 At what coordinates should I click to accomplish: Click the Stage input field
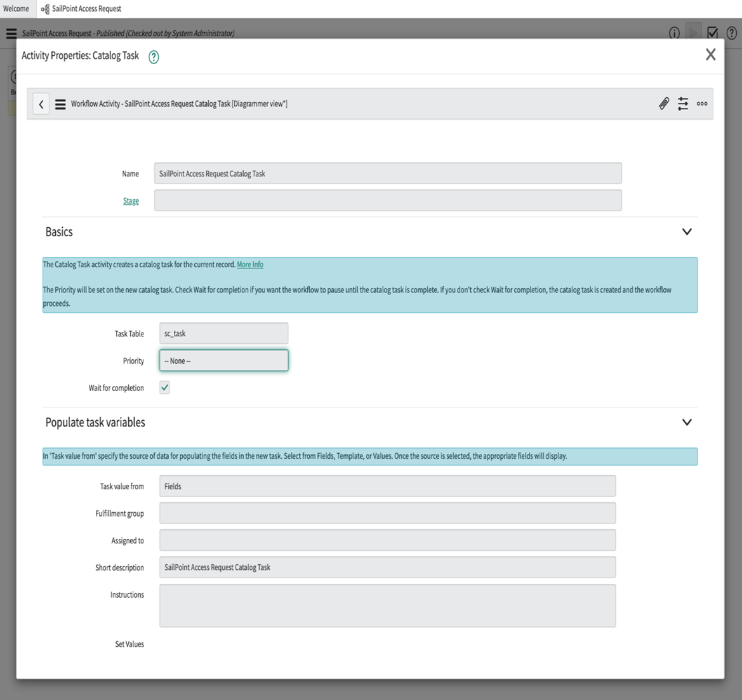point(388,201)
